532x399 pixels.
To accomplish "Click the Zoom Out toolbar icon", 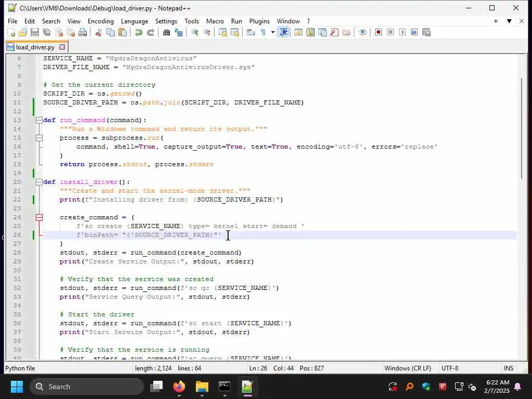I will coord(207,33).
